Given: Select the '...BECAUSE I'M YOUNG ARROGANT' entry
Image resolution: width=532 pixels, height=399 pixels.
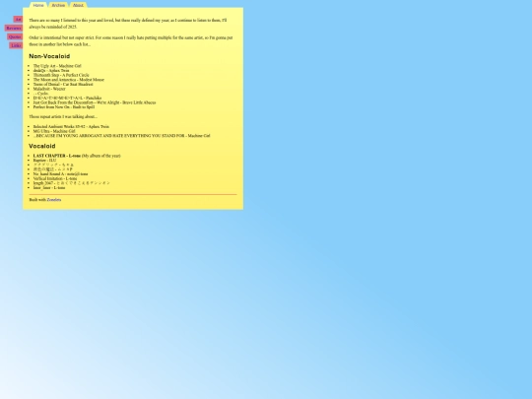Looking at the screenshot, I should coord(121,136).
